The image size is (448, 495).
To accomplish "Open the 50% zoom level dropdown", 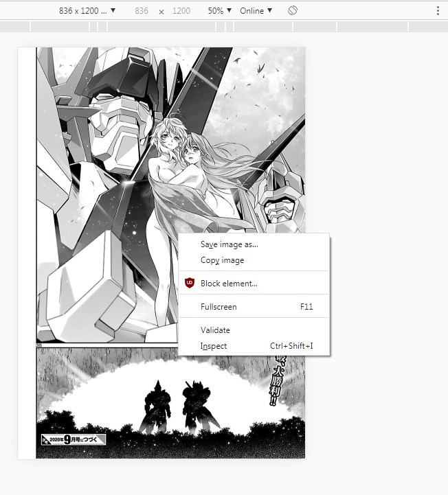I will tap(220, 11).
